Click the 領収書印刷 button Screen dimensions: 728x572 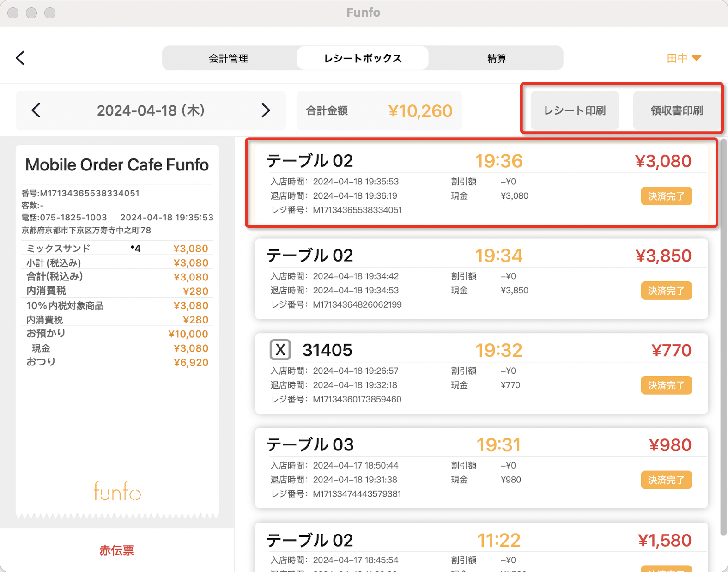coord(677,110)
